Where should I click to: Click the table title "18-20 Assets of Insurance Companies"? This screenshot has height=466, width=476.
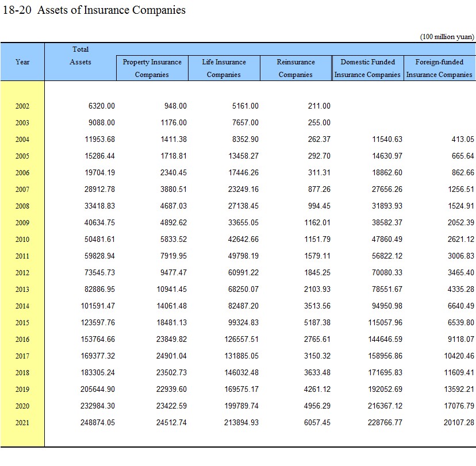click(94, 10)
